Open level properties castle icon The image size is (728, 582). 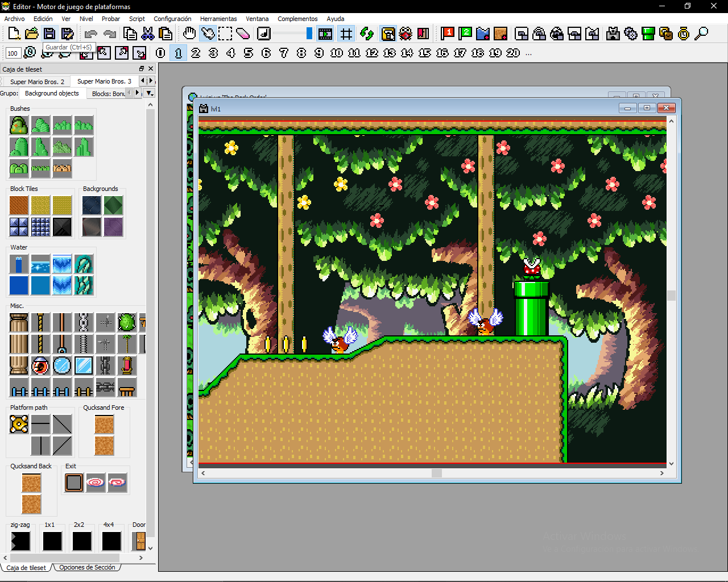(x=613, y=34)
